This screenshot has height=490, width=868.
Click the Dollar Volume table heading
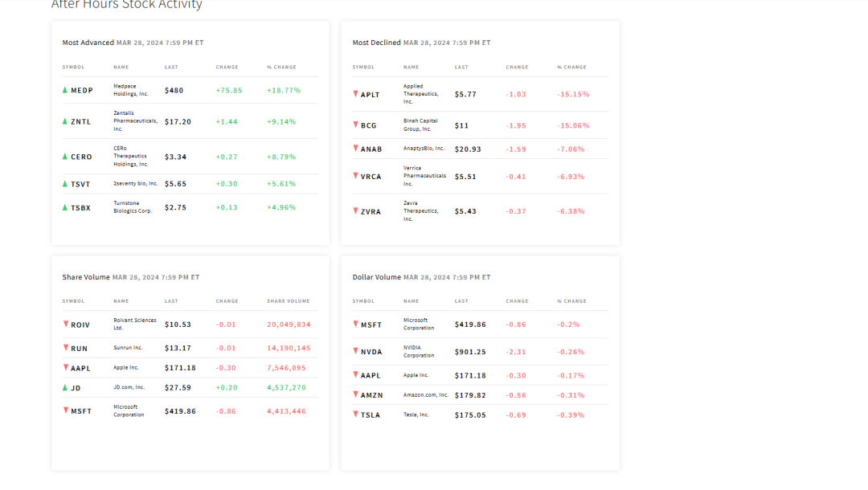tap(376, 277)
